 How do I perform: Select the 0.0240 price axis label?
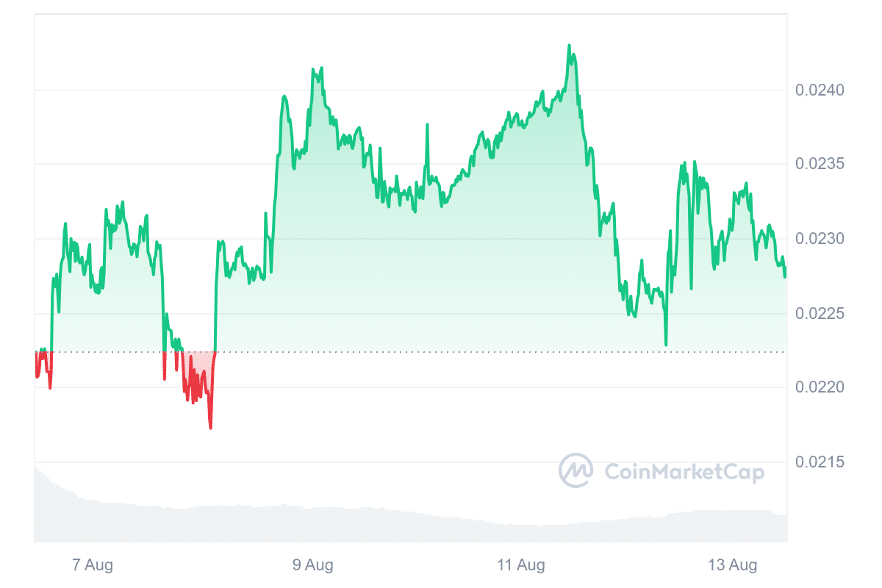[x=820, y=90]
